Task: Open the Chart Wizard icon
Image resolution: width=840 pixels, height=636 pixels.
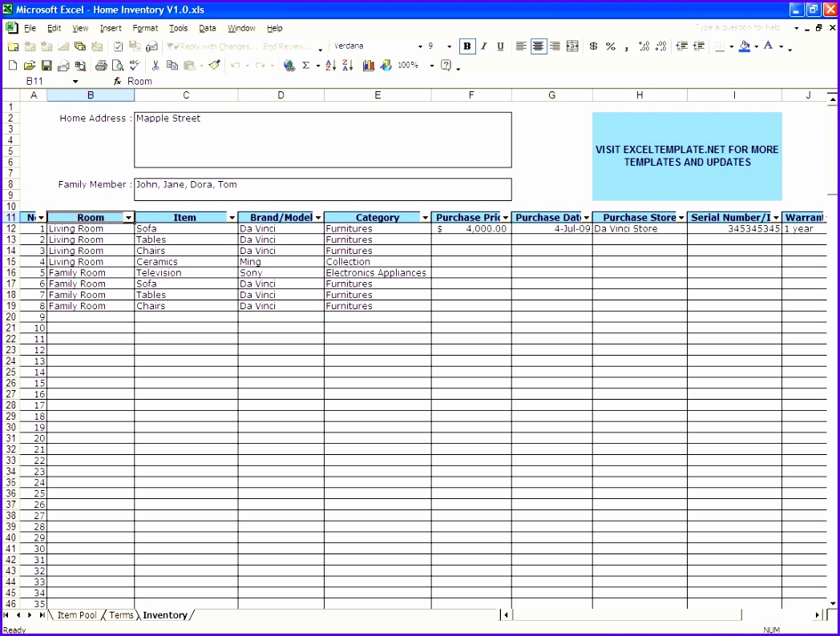Action: click(368, 66)
